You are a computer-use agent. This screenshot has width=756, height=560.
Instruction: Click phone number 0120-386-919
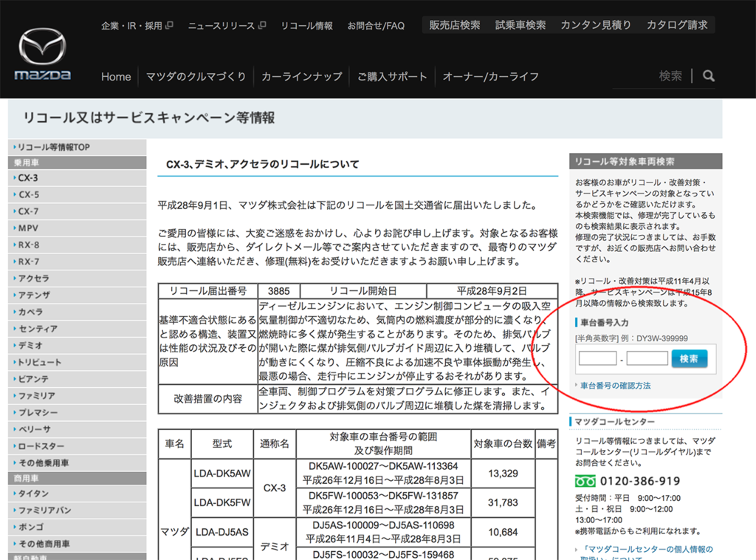[x=640, y=481]
